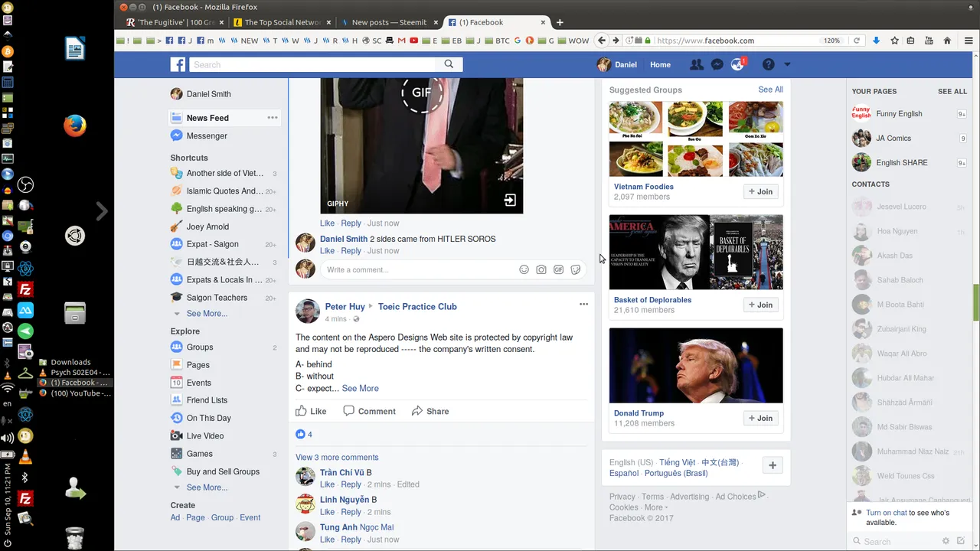Image resolution: width=980 pixels, height=551 pixels.
Task: Click in the Facebook search field
Action: coord(313,64)
